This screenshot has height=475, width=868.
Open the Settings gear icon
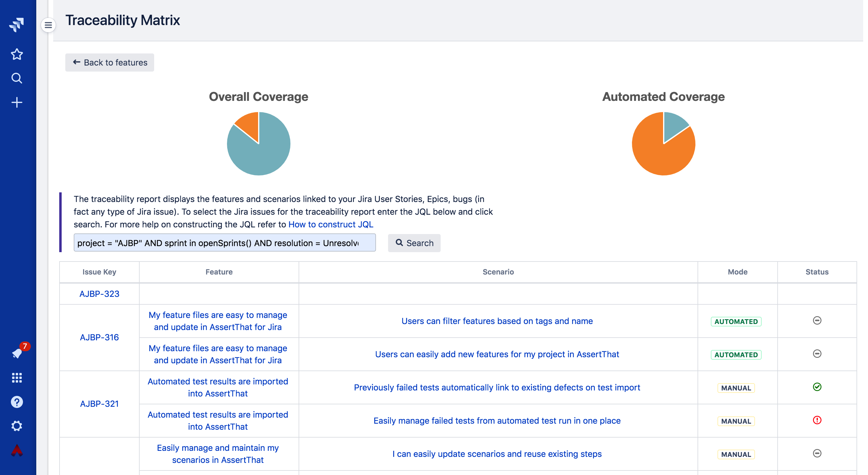17,426
